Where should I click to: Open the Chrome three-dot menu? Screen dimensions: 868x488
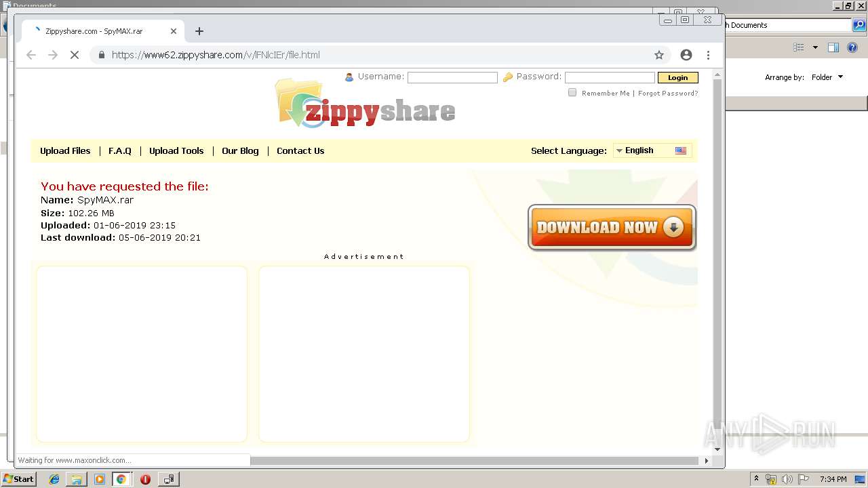click(x=708, y=55)
